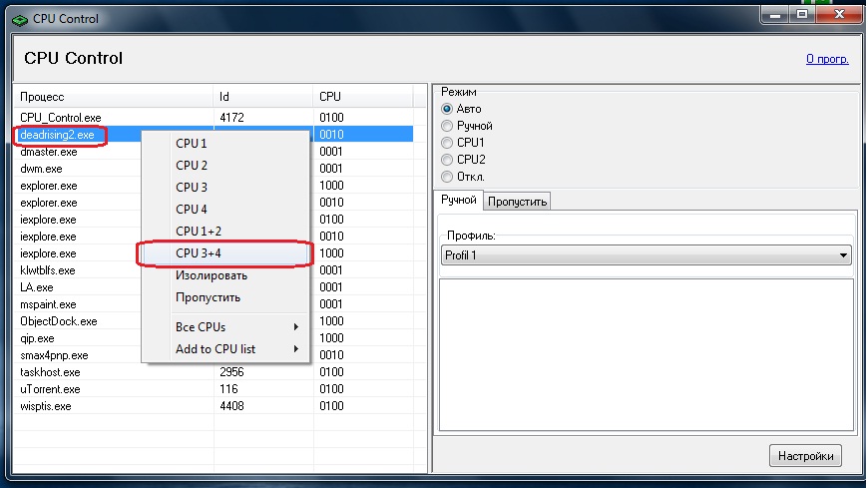Image resolution: width=868 pixels, height=488 pixels.
Task: Select the deadrising2.exe process row
Action: click(214, 135)
